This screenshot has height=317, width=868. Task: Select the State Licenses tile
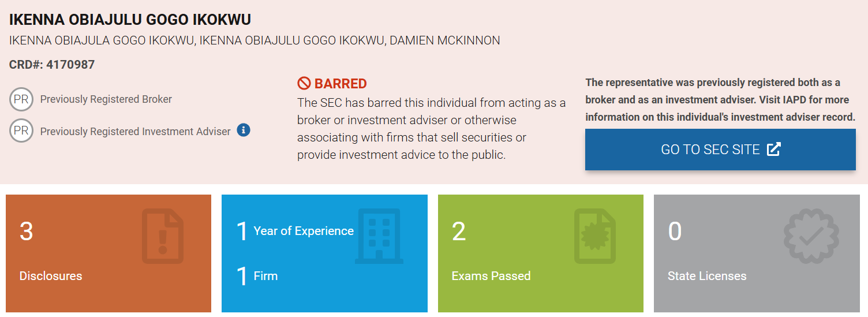756,254
